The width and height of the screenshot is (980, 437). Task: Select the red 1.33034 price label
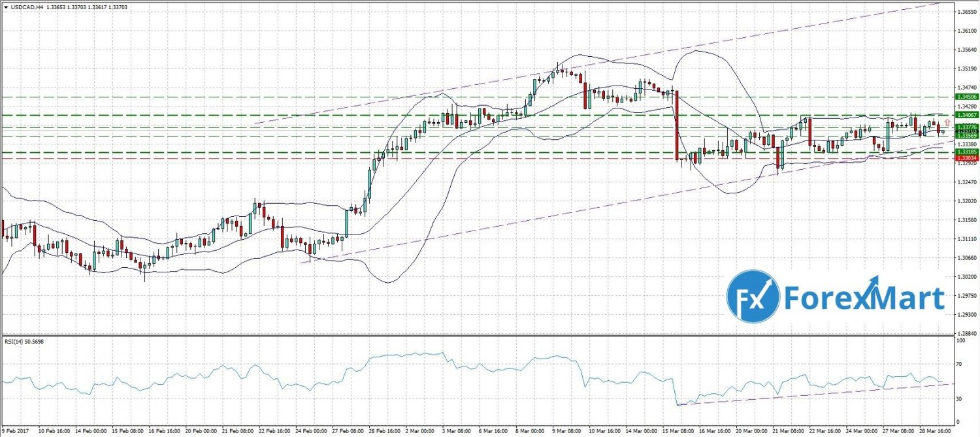966,159
